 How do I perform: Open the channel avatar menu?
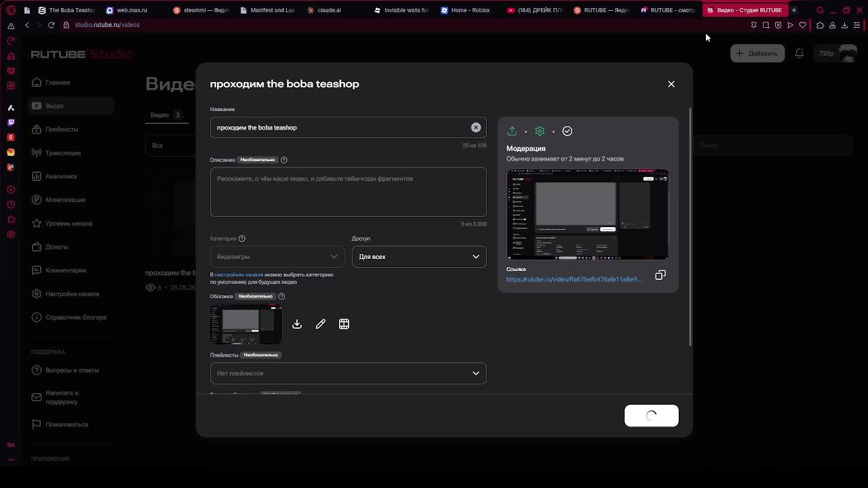coord(848,54)
